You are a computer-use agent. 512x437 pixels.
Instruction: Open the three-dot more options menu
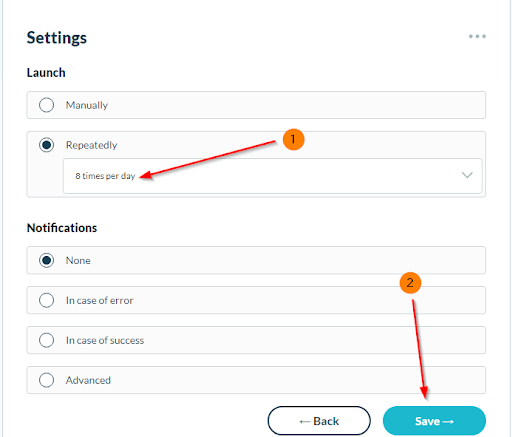477,36
